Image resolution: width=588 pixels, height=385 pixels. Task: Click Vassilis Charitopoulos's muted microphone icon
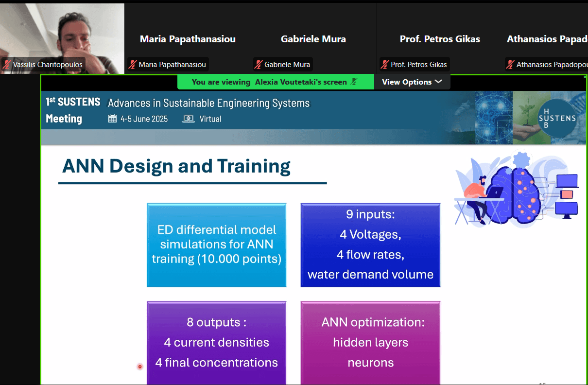(x=7, y=65)
